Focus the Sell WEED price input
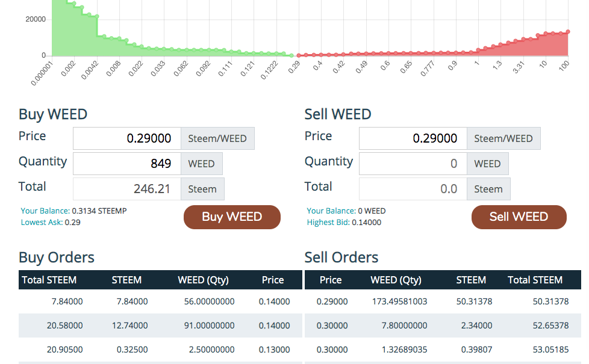The width and height of the screenshot is (589, 364). 413,138
